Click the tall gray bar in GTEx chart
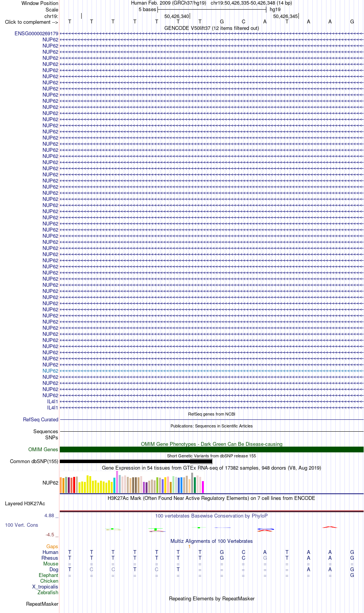 (192, 483)
